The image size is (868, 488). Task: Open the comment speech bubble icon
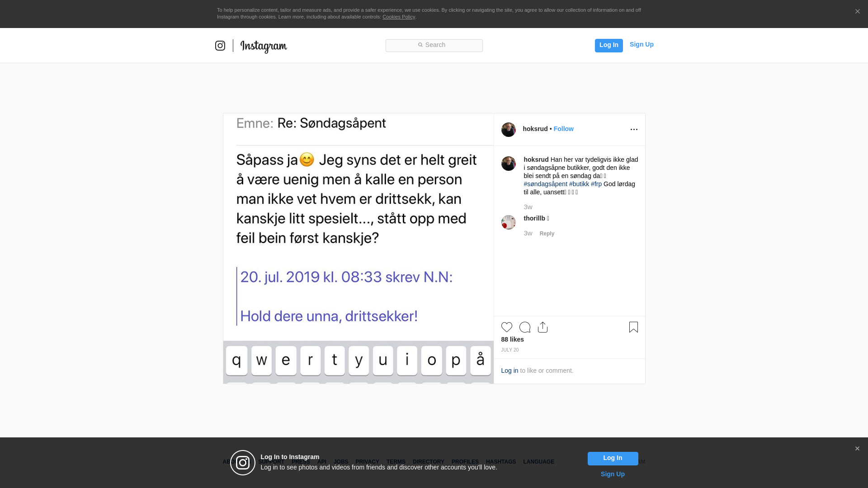(525, 327)
